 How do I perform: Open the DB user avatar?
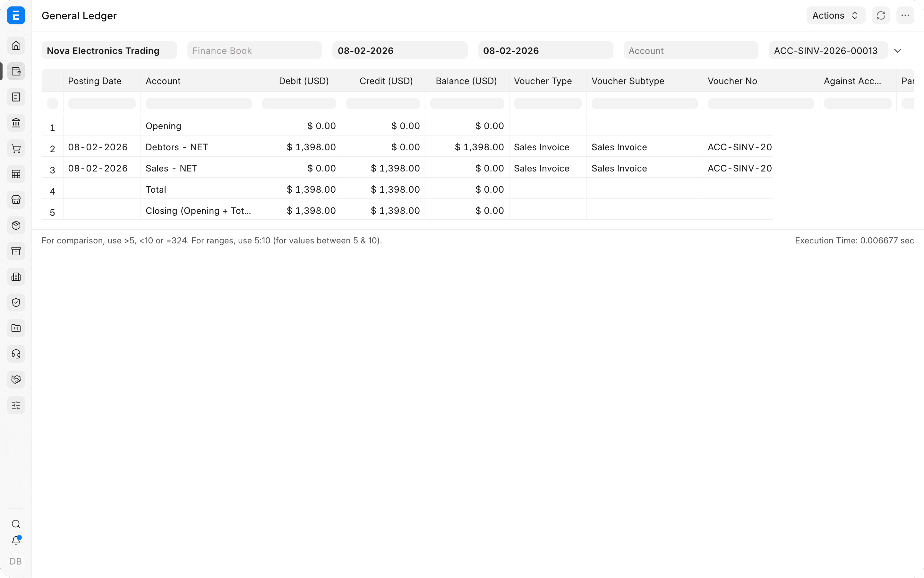(x=16, y=561)
